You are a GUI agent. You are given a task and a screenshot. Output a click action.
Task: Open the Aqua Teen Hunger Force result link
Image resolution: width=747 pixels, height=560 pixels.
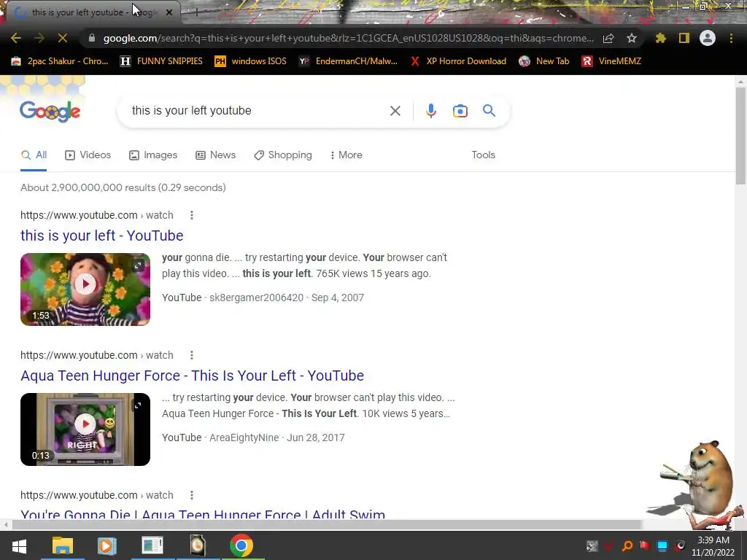coord(192,376)
